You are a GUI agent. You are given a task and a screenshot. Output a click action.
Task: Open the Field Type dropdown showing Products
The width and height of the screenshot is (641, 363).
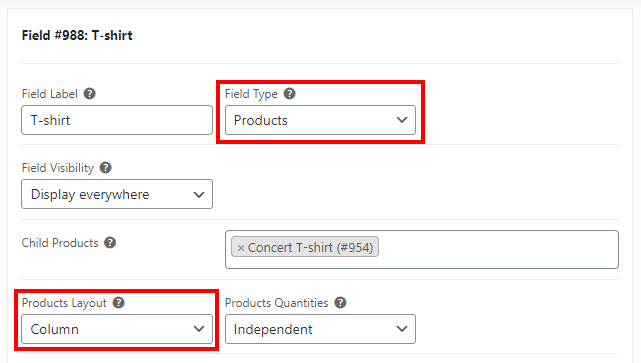320,120
